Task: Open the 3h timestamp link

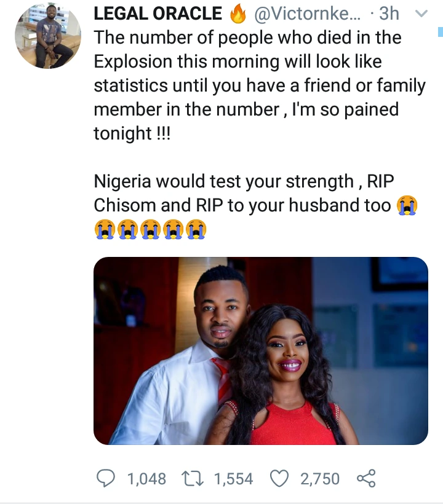Action: point(389,14)
